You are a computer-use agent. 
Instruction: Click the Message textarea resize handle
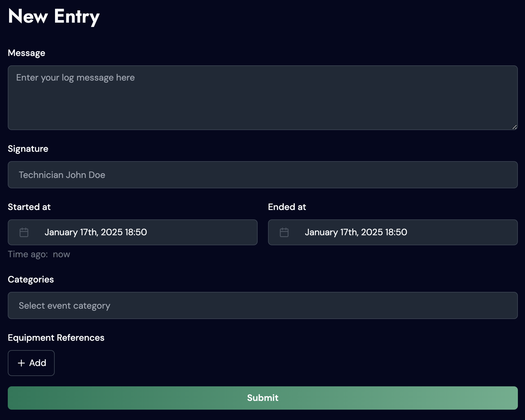tap(514, 127)
